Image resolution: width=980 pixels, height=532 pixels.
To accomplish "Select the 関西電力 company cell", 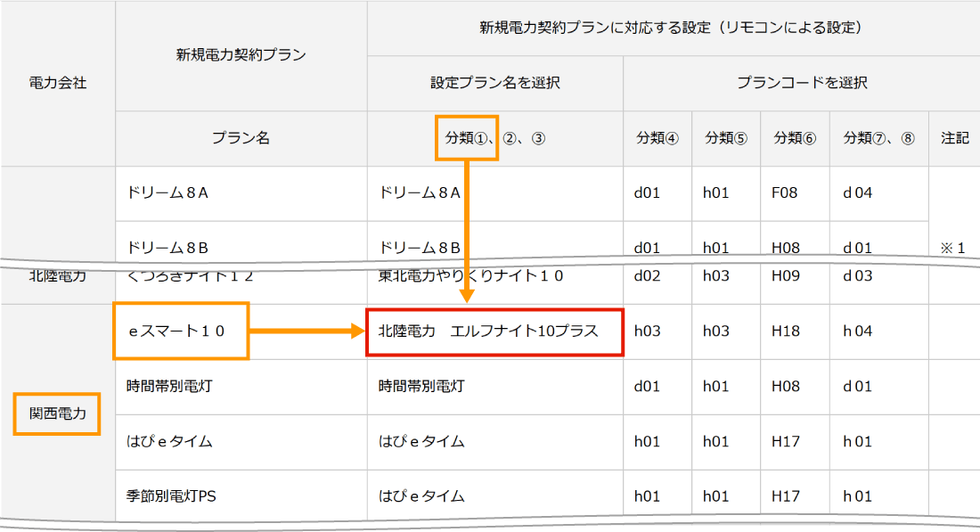I will pyautogui.click(x=58, y=413).
